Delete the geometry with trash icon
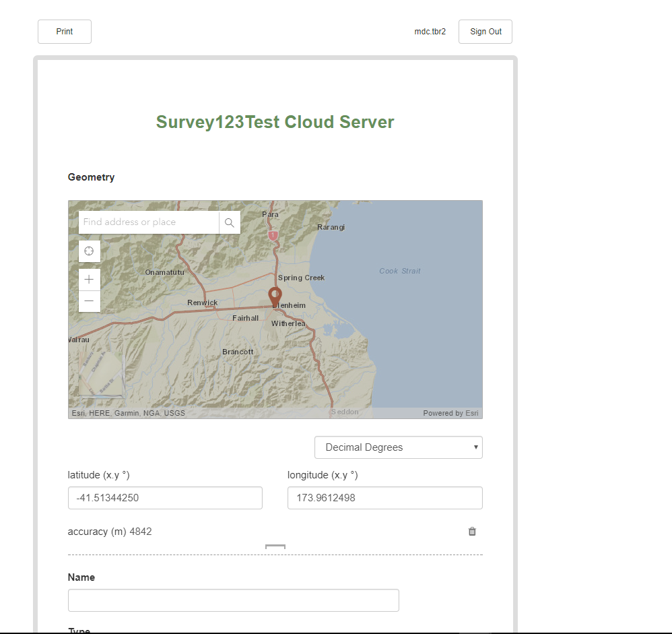 coord(472,532)
